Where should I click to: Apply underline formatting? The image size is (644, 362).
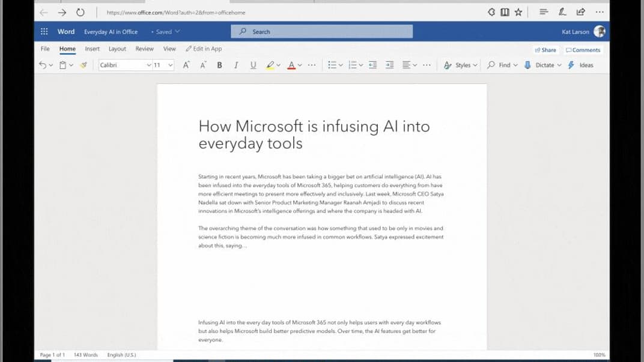[252, 65]
